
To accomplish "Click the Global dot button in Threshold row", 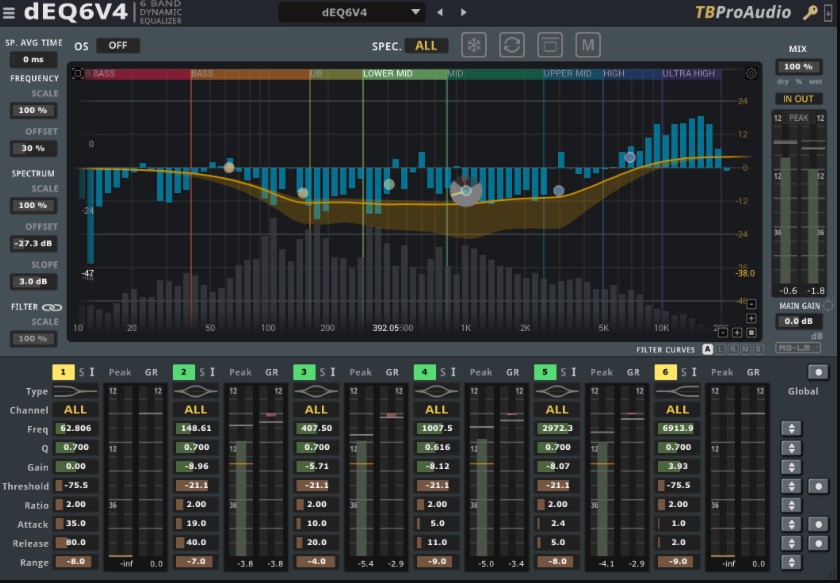I will (x=818, y=486).
